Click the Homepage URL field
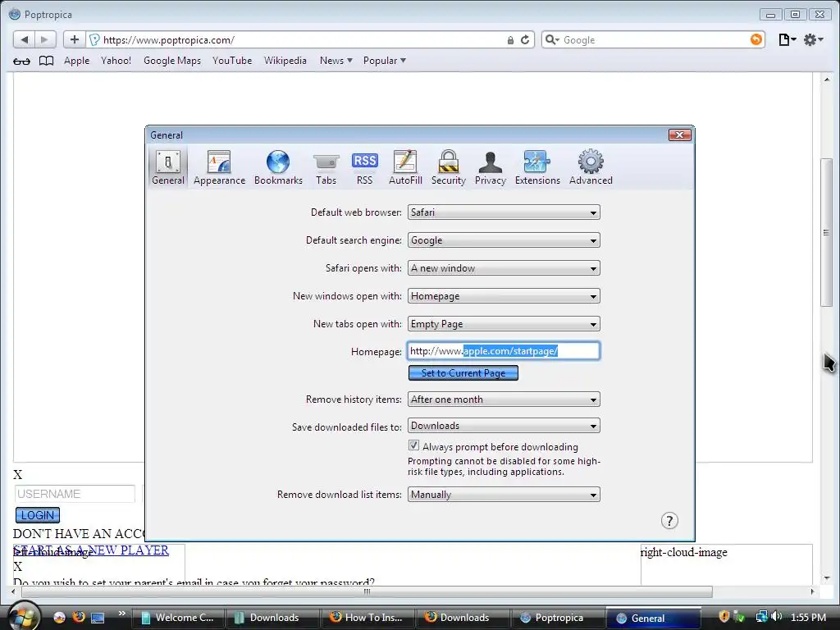 504,351
